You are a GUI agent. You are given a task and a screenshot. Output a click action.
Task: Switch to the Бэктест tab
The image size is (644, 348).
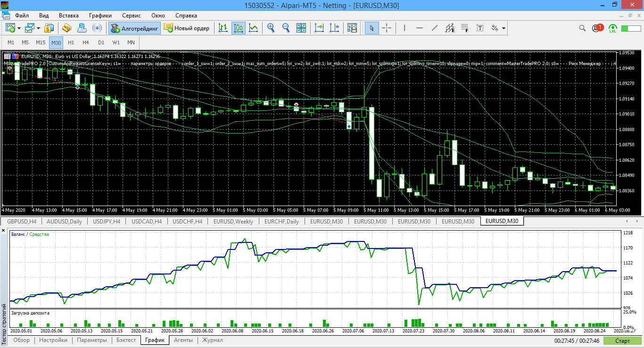point(126,340)
